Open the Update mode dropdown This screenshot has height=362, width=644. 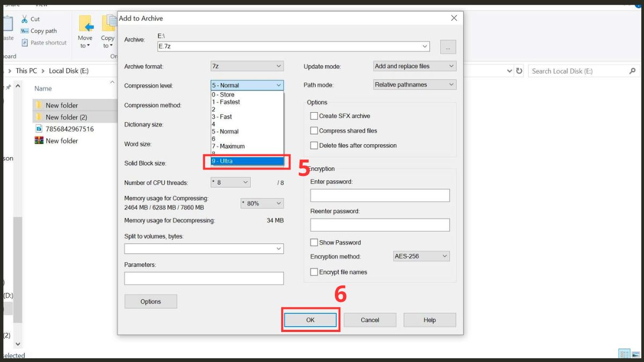click(414, 66)
